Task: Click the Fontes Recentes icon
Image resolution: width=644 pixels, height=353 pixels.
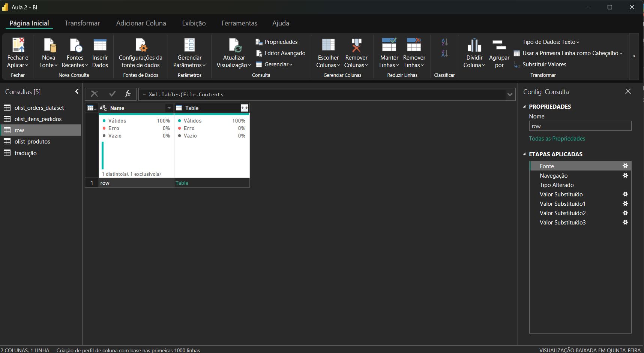Action: click(76, 45)
